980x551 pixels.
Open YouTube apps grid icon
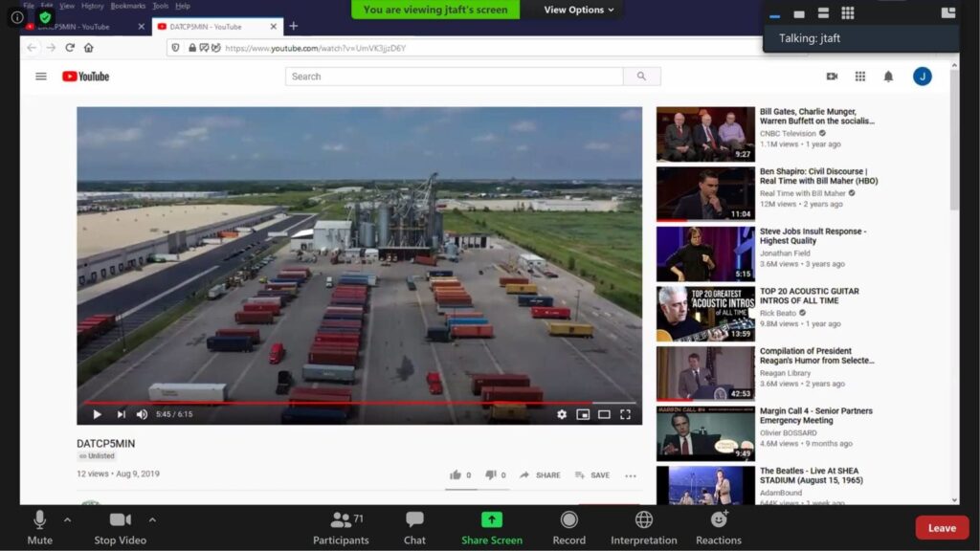860,77
